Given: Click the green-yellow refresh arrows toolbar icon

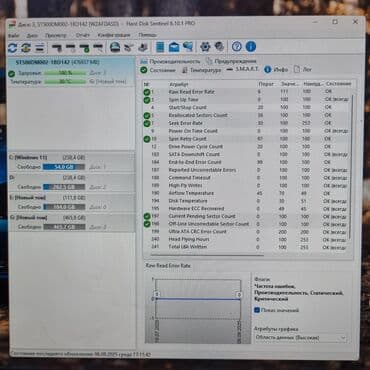Looking at the screenshot, I should point(26,48).
